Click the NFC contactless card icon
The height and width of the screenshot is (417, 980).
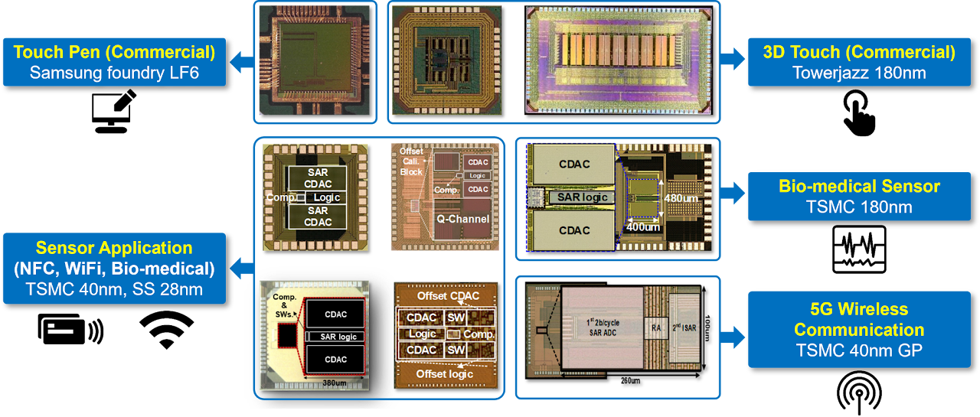tap(70, 330)
